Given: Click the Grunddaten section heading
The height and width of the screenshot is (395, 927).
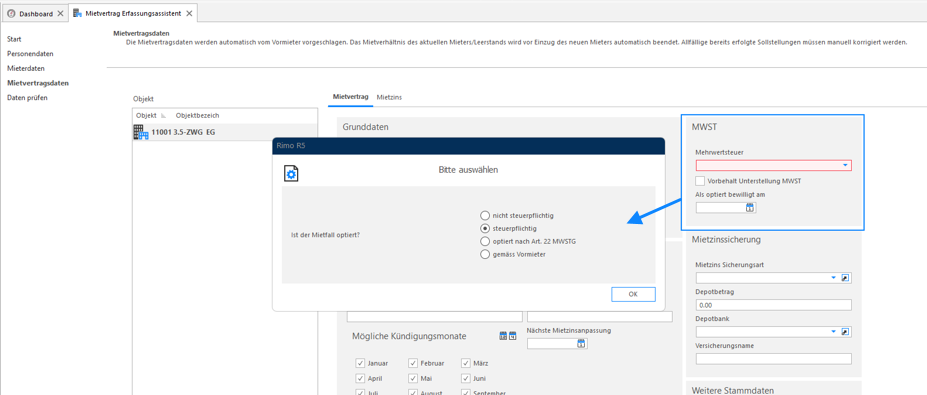Looking at the screenshot, I should pyautogui.click(x=365, y=127).
